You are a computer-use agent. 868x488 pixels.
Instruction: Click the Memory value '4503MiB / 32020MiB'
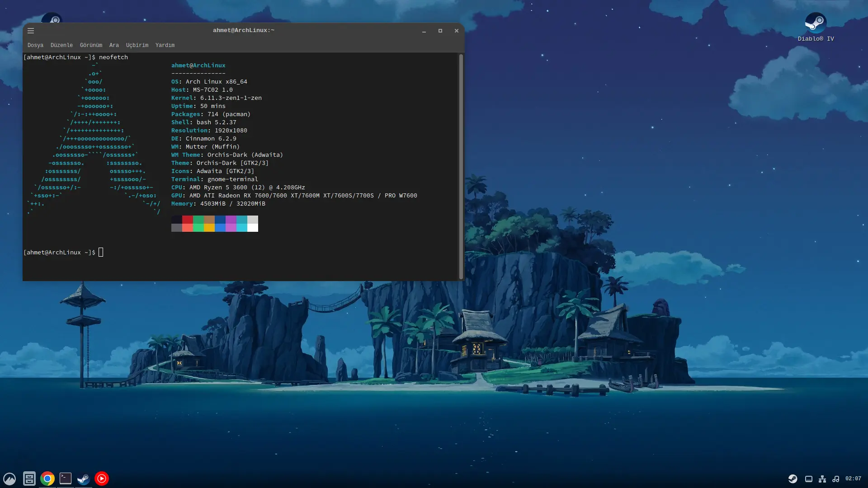tap(232, 204)
